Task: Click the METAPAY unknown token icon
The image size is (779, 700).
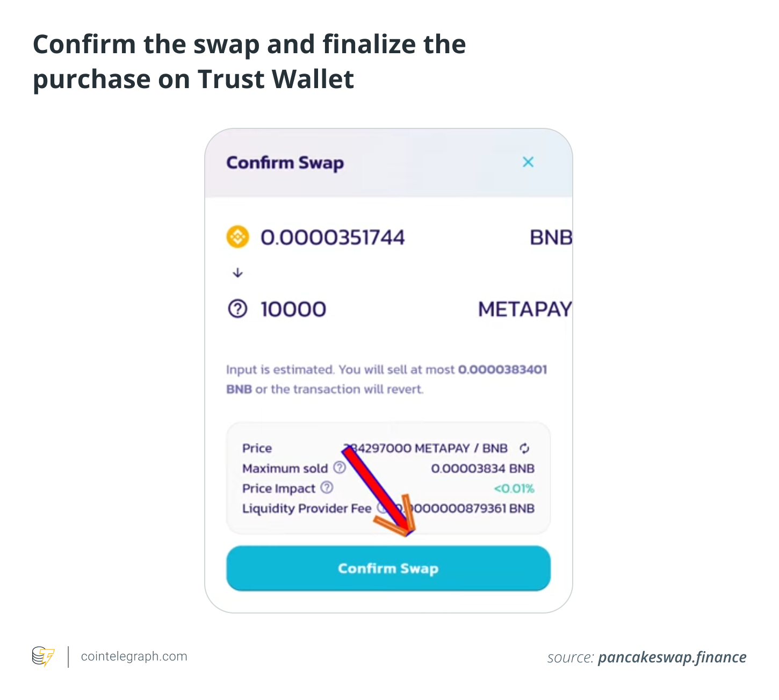Action: pos(237,309)
